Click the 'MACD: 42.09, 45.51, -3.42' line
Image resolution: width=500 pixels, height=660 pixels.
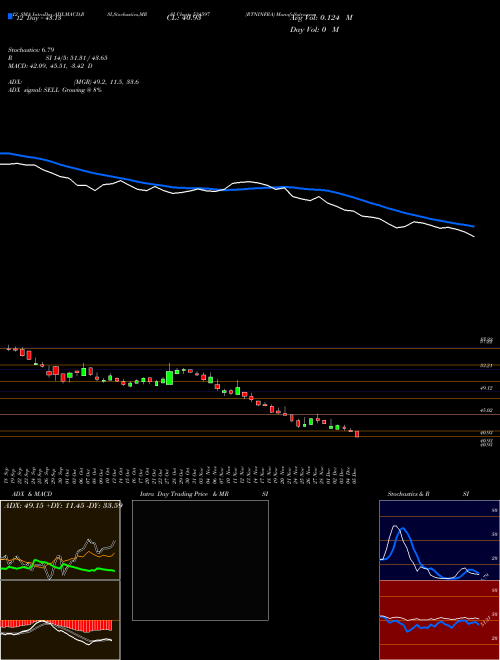click(x=51, y=66)
